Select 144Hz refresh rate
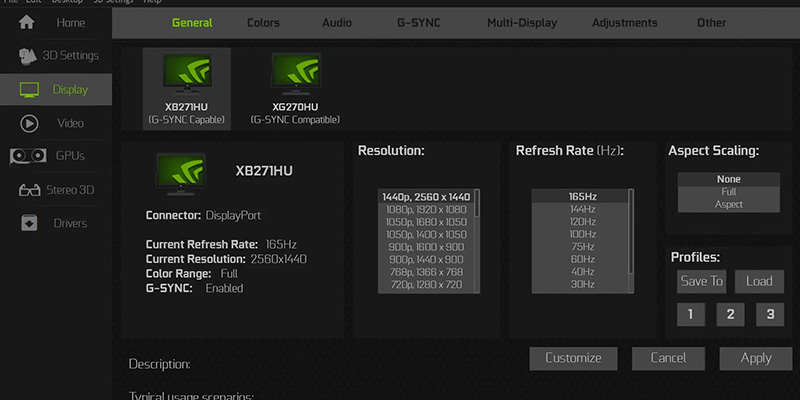Screen dimensions: 800x400 click(x=580, y=209)
